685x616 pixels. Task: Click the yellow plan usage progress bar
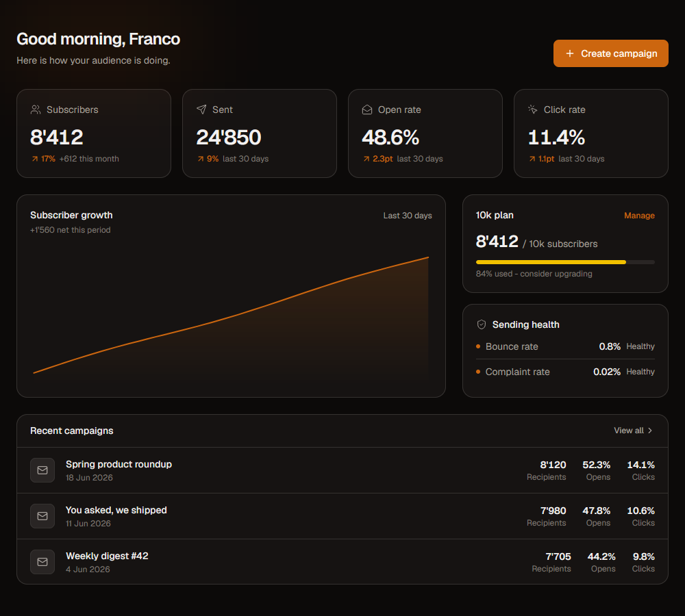tap(565, 262)
